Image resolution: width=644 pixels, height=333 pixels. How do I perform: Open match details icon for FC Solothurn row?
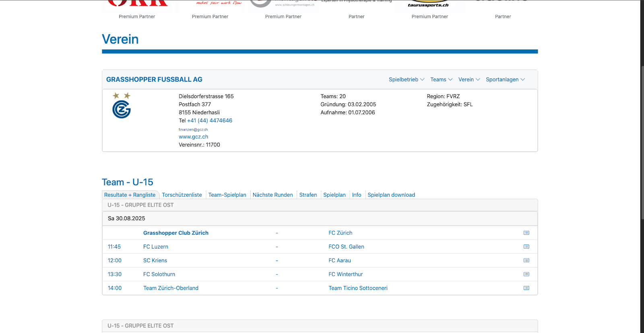[x=526, y=274]
